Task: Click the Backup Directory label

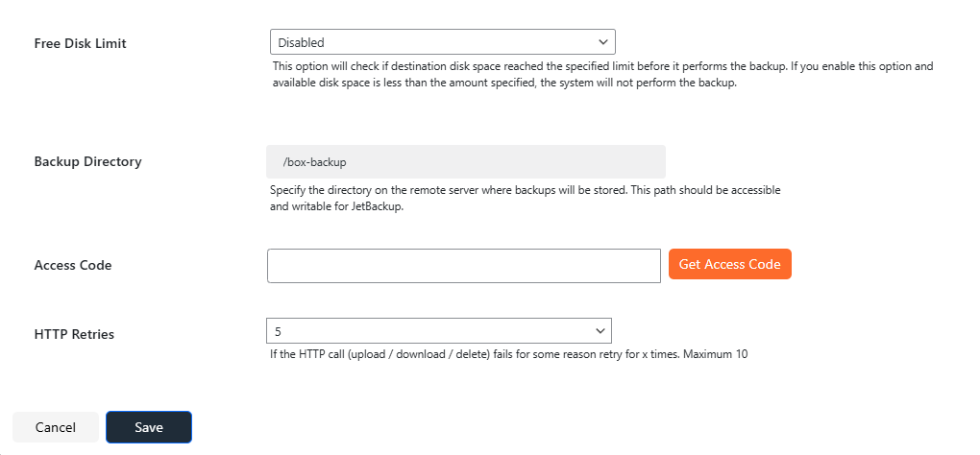Action: (88, 161)
